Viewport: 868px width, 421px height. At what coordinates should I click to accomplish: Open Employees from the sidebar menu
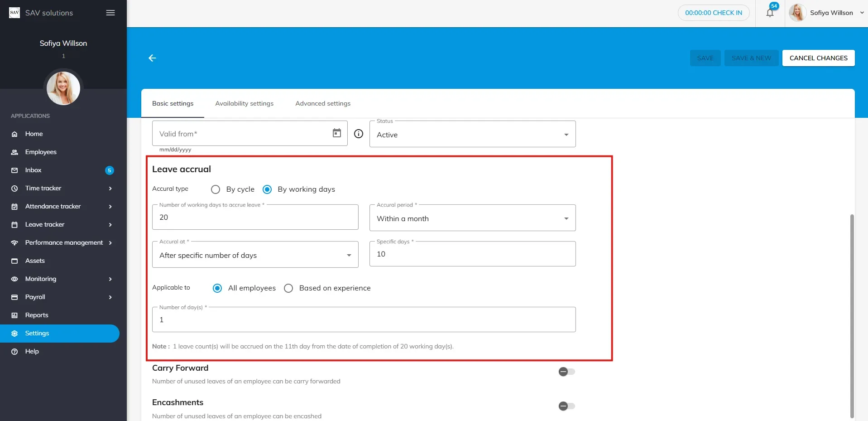(x=60, y=152)
